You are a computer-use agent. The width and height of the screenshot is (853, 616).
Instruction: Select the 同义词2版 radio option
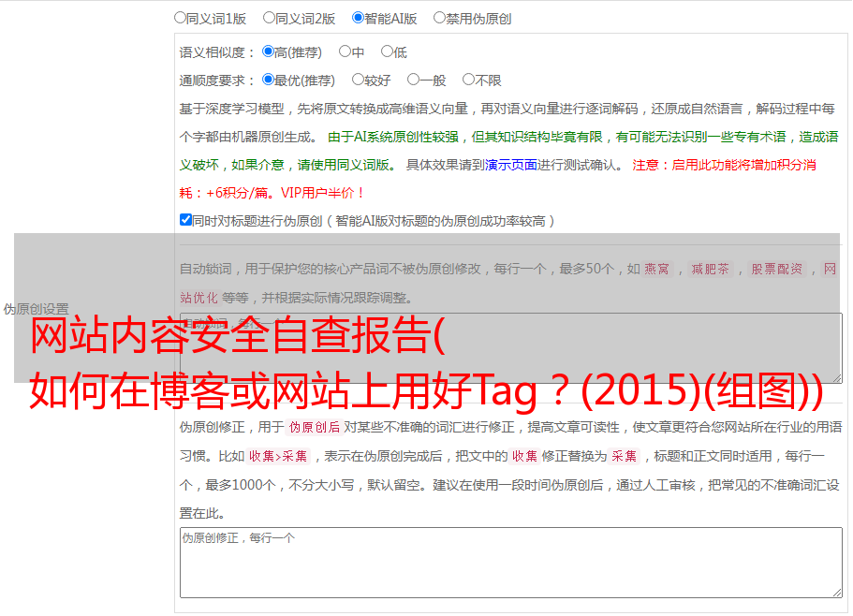[x=269, y=18]
